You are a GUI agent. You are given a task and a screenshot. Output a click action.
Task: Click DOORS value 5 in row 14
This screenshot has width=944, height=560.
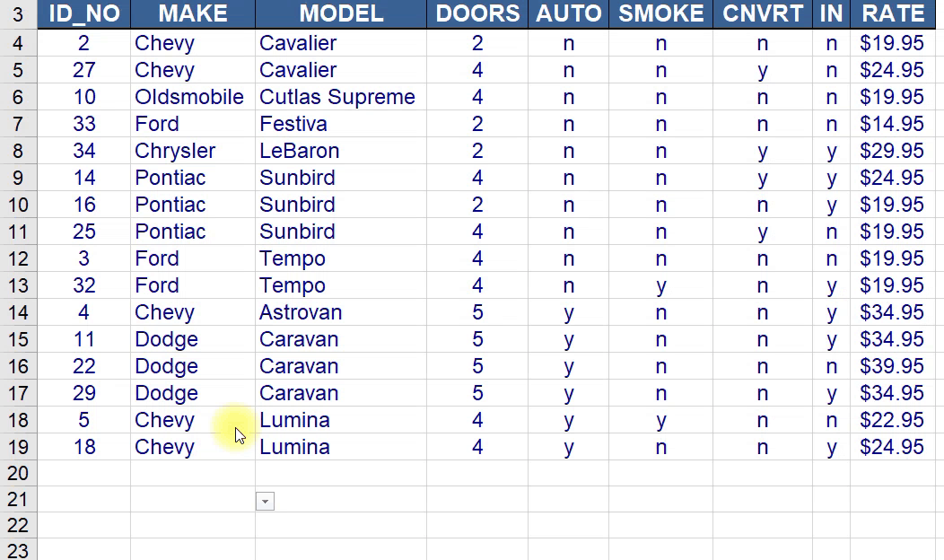pyautogui.click(x=477, y=312)
